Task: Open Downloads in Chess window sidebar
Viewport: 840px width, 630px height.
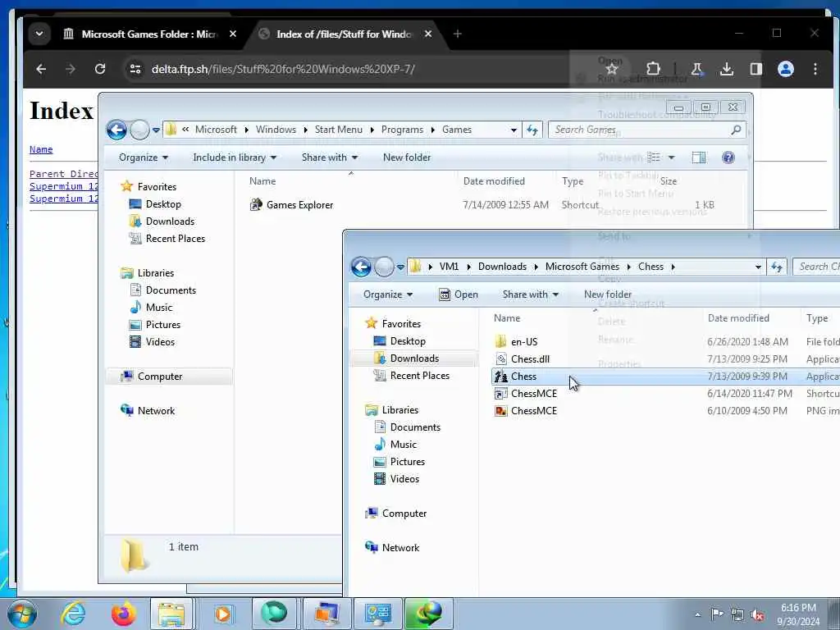Action: (x=413, y=358)
